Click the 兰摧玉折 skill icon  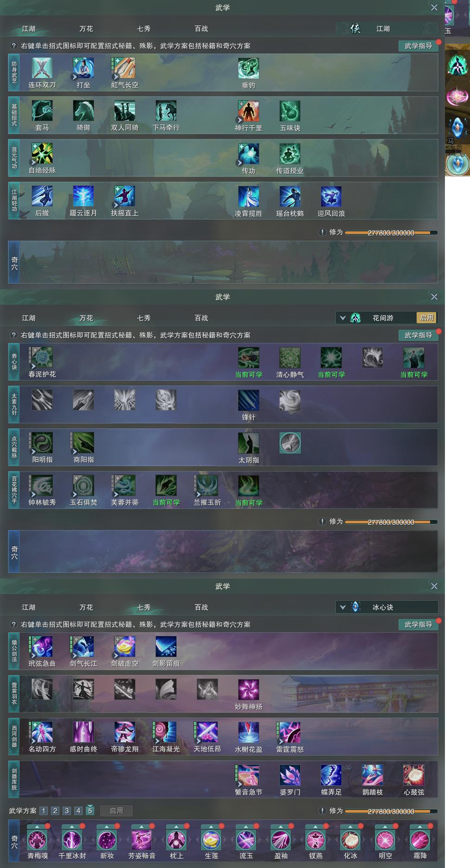[207, 486]
